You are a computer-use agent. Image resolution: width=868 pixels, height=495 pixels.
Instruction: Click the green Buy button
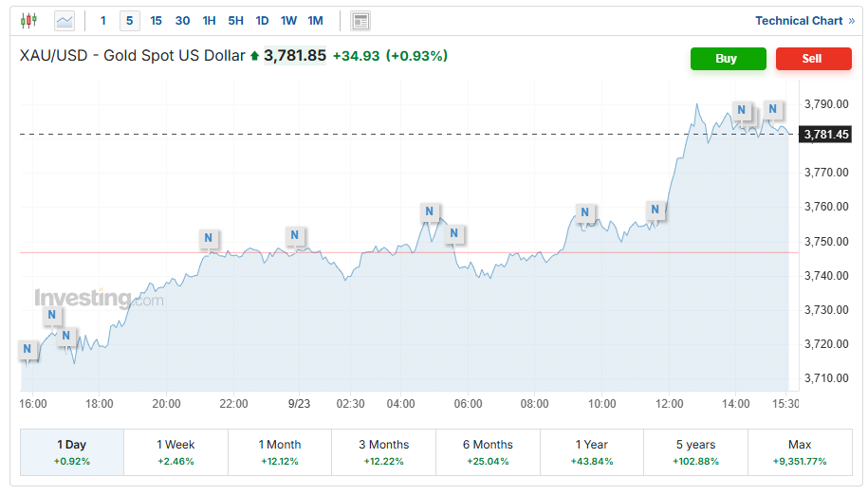coord(727,58)
